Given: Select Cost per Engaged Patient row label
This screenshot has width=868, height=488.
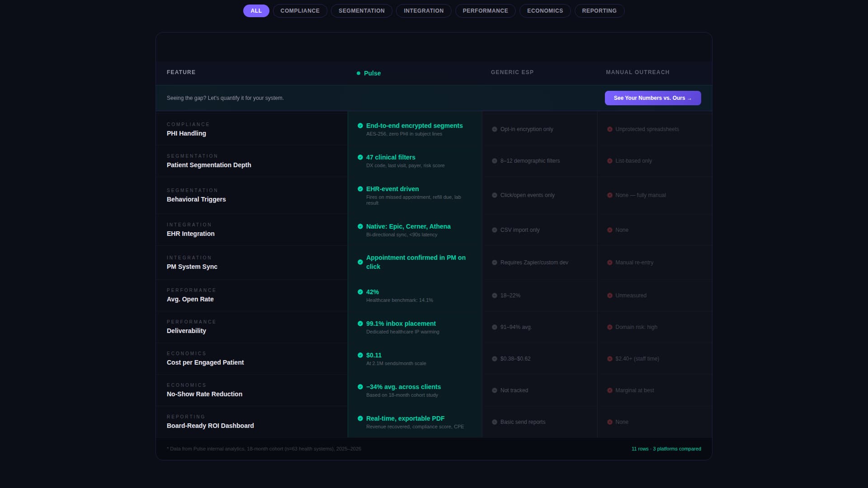Looking at the screenshot, I should (x=205, y=362).
